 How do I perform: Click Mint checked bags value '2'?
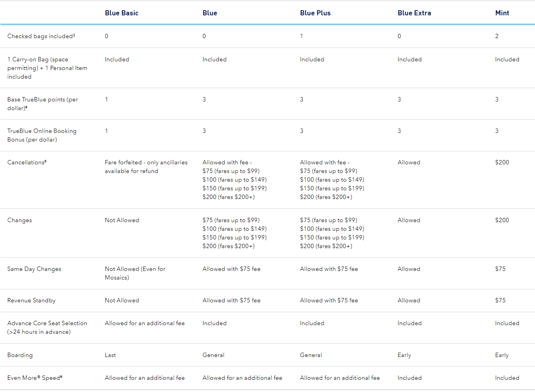[x=497, y=36]
